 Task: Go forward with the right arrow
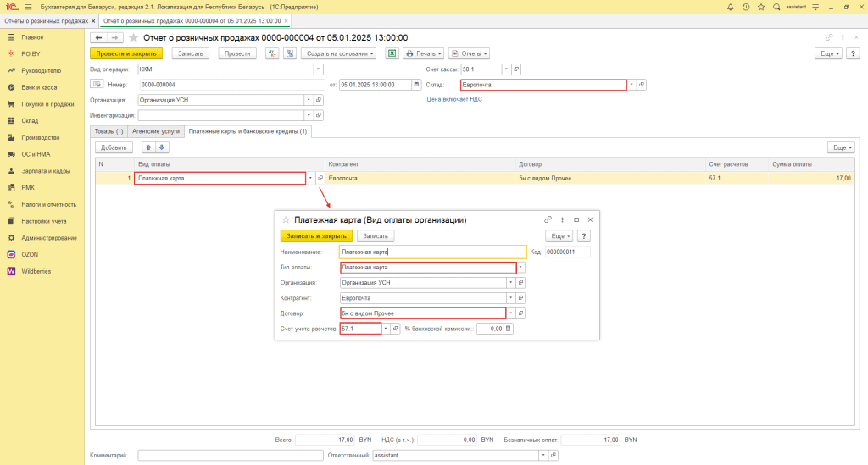(114, 37)
